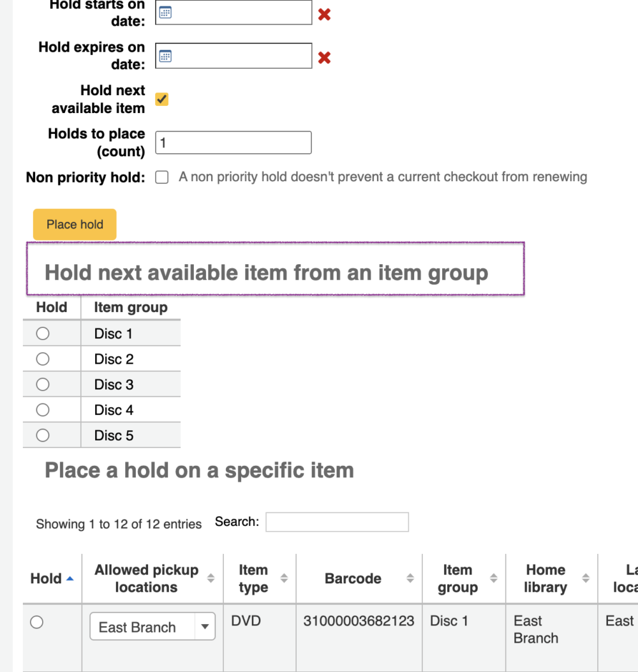Choose Disc 3 item group for hold
This screenshot has height=672, width=638.
point(43,384)
